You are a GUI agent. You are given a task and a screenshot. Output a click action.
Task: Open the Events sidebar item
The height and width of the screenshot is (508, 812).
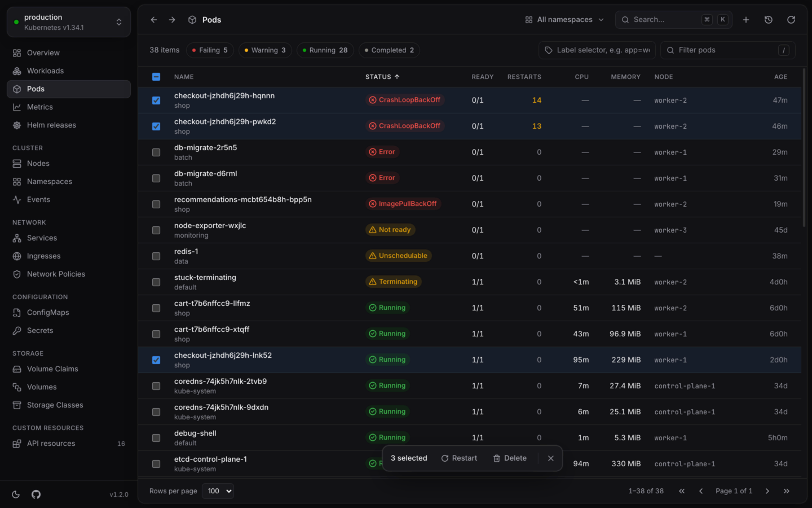(69, 200)
